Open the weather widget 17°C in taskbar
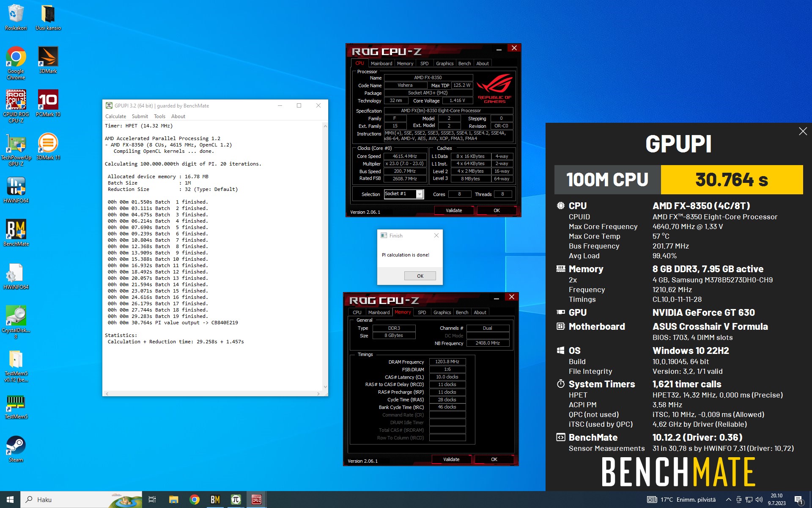This screenshot has width=812, height=508. pos(681,500)
